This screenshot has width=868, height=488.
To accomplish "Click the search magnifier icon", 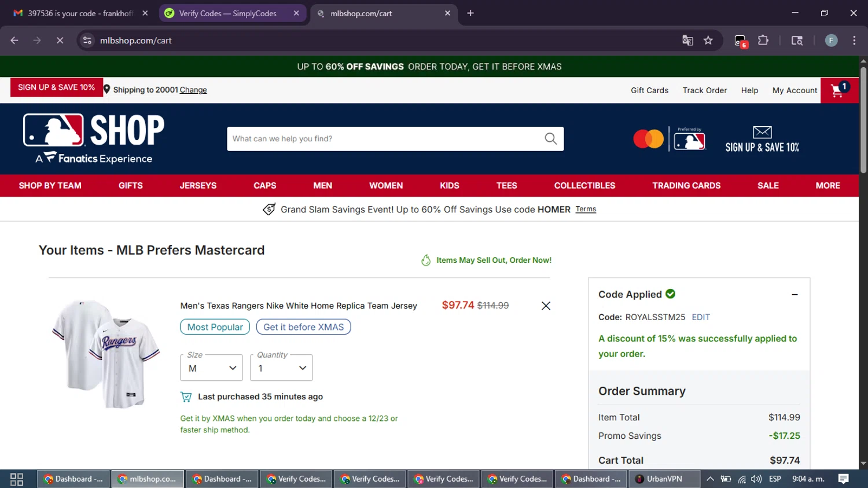I will point(550,139).
